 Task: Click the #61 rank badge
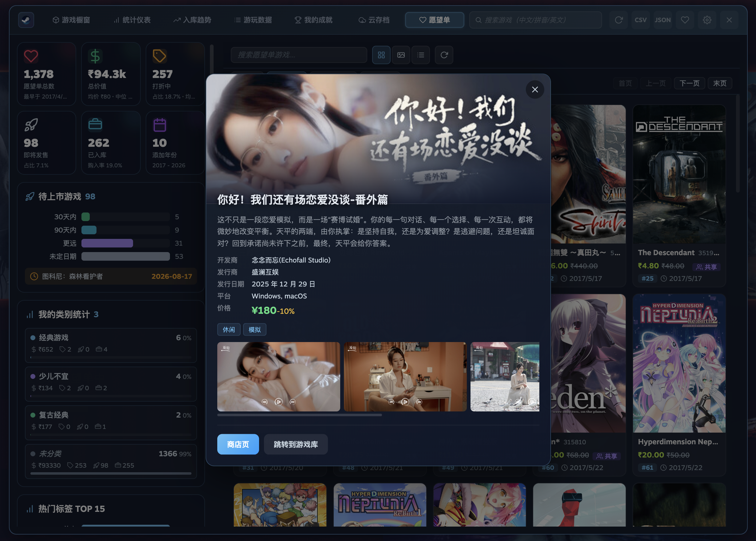(x=648, y=468)
